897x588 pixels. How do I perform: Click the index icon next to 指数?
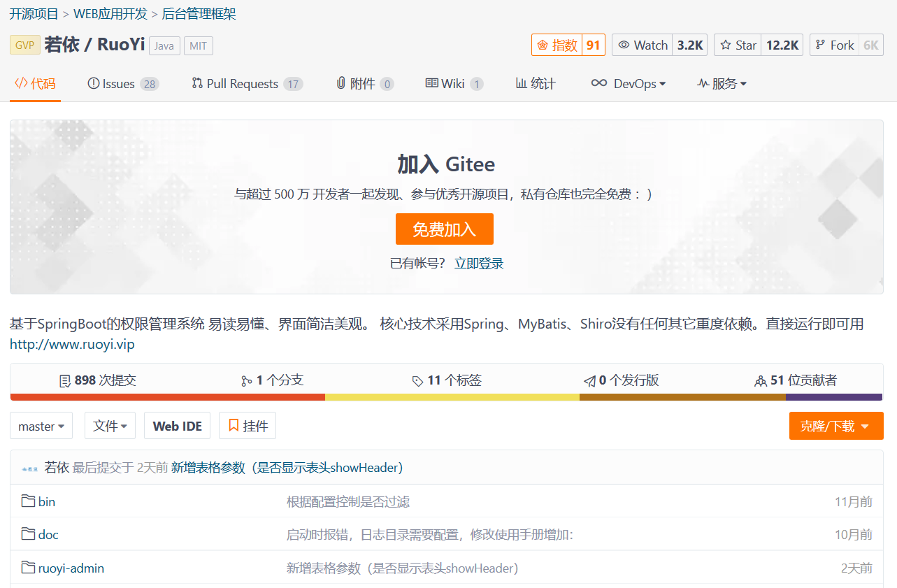click(x=543, y=45)
